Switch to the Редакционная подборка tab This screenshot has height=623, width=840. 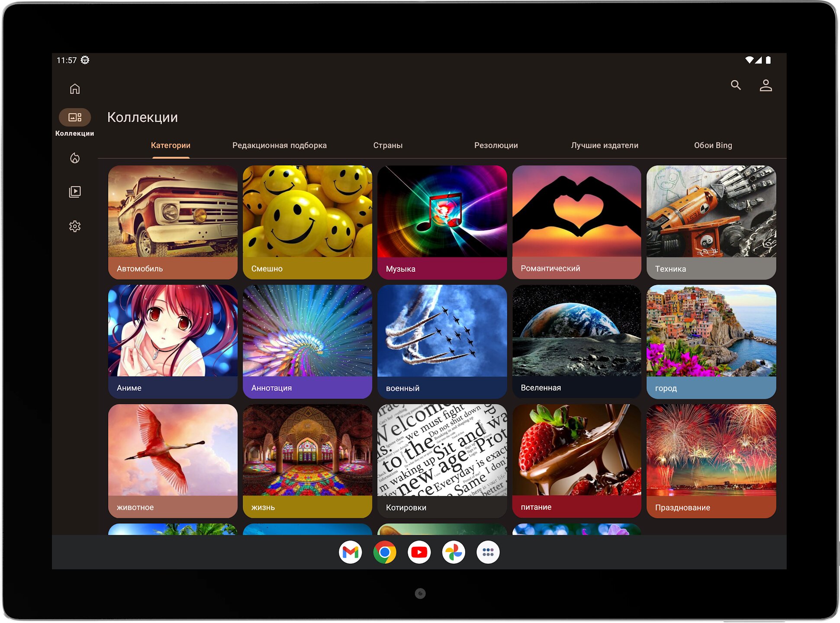(279, 145)
